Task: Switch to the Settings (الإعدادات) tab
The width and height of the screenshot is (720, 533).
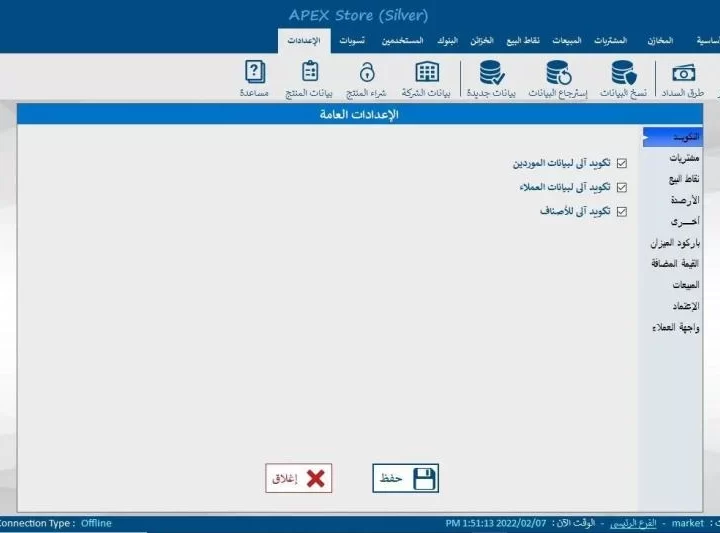Action: pyautogui.click(x=303, y=40)
